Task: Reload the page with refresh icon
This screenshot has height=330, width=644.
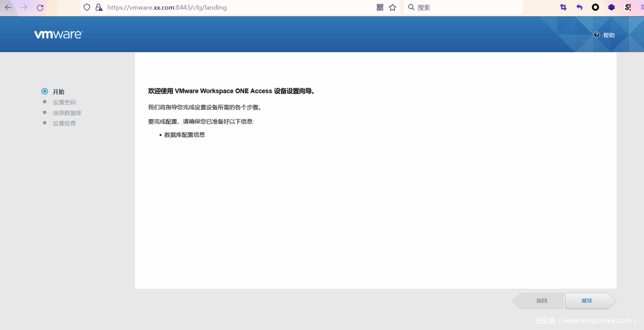Action: pyautogui.click(x=40, y=8)
